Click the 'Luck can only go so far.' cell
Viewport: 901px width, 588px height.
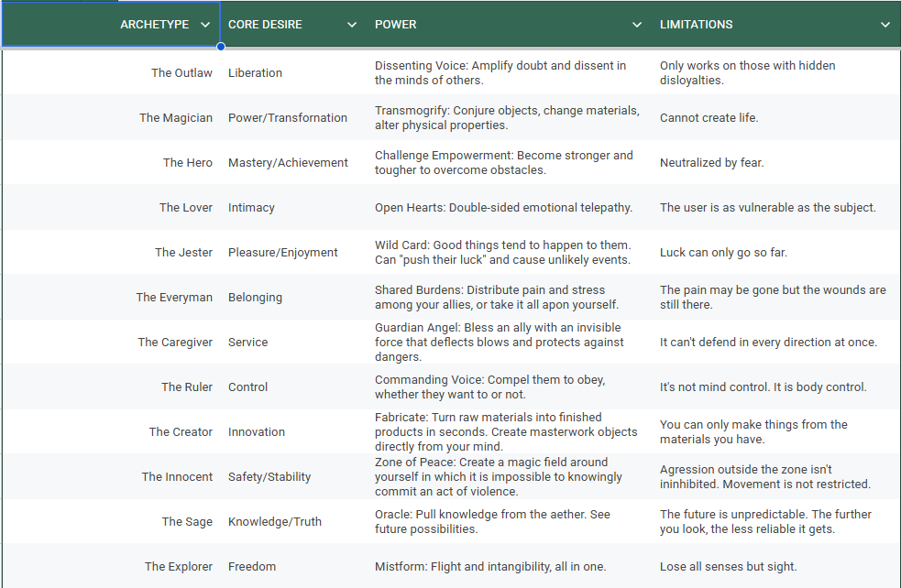(776, 252)
